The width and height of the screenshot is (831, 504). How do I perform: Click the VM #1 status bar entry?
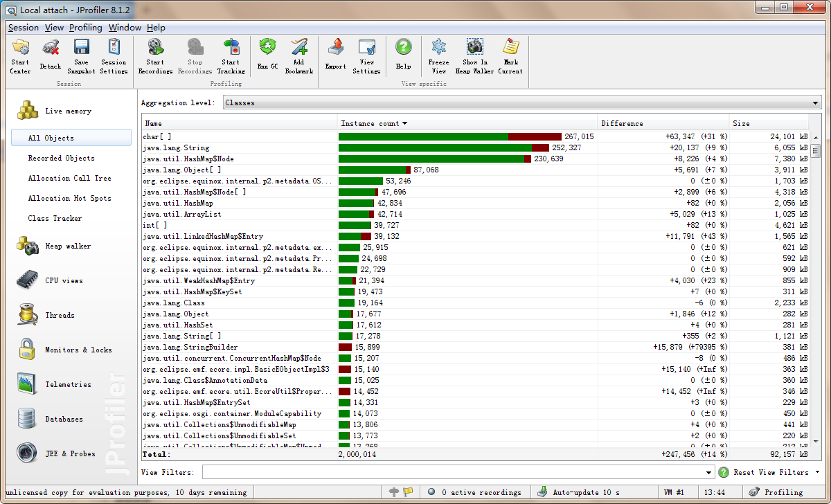pyautogui.click(x=674, y=492)
